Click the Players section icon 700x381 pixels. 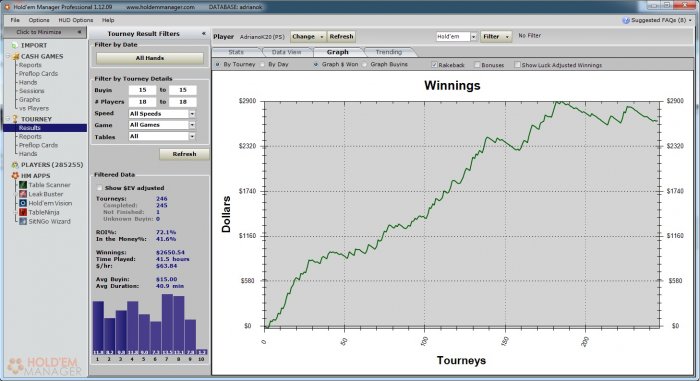coord(15,165)
